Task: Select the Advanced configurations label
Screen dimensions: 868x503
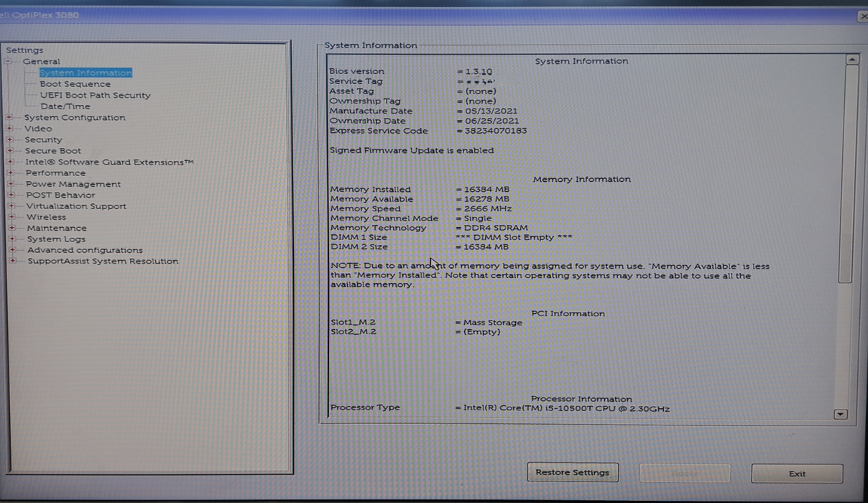Action: click(x=85, y=250)
